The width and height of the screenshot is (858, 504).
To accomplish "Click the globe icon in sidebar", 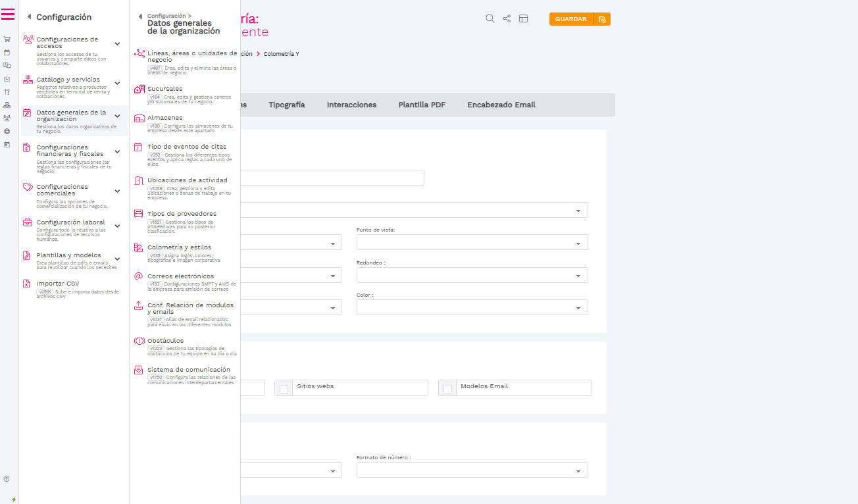I will click(x=7, y=131).
